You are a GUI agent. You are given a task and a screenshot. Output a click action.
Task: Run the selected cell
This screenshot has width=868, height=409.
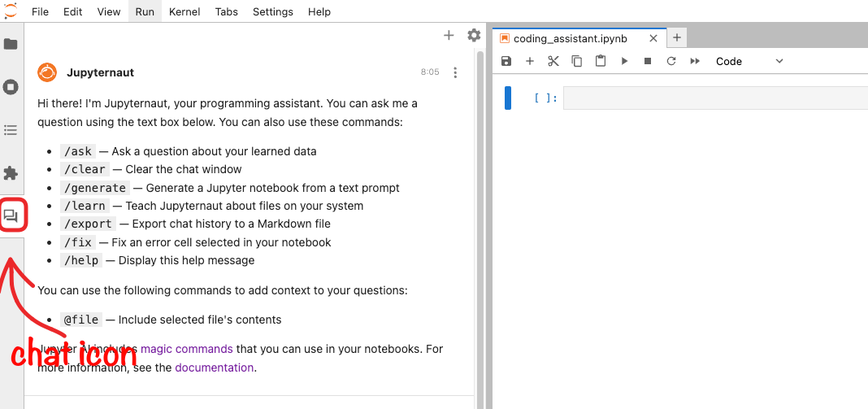[624, 61]
